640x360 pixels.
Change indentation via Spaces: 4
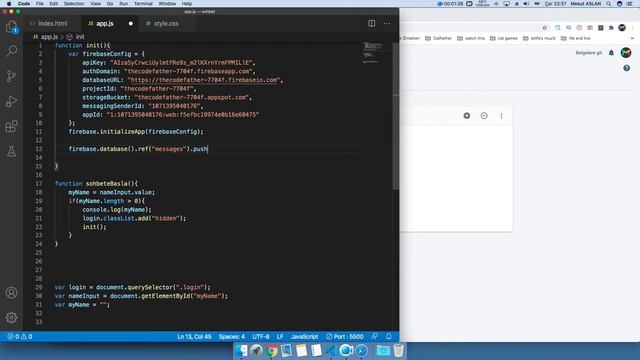(x=232, y=336)
